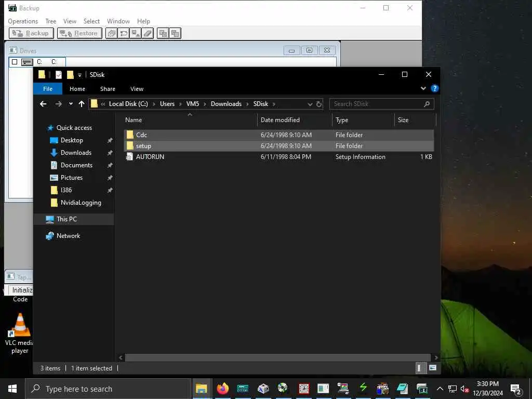Screen dimensions: 532x399
Task: Click VM5 in the address breadcrumb
Action: click(193, 104)
